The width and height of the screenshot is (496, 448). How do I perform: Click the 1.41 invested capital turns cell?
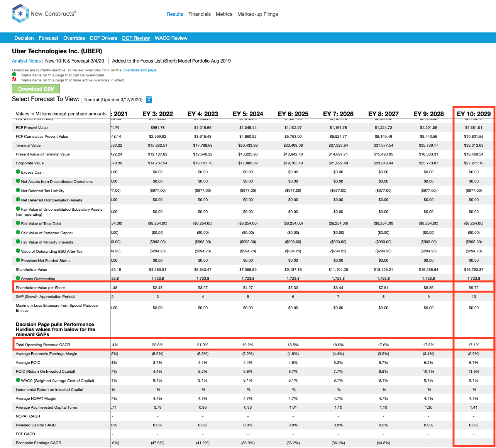point(474,407)
